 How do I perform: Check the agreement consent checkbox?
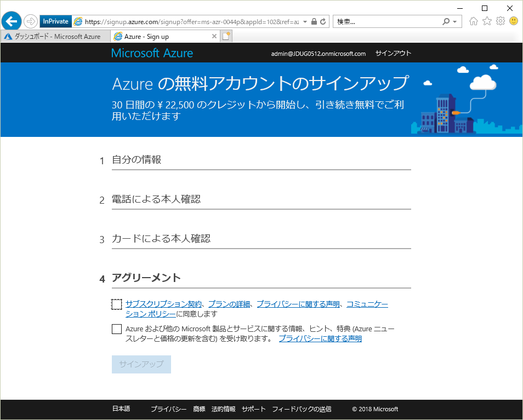tap(116, 304)
